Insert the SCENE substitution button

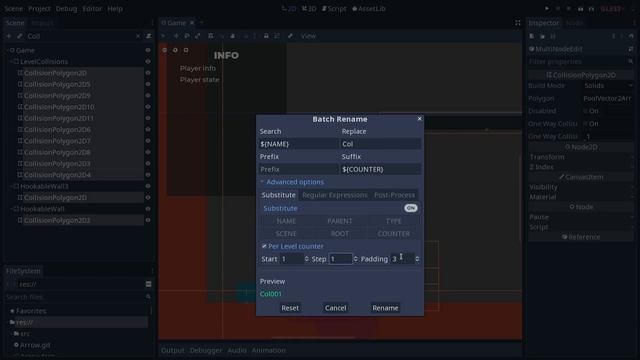point(286,234)
